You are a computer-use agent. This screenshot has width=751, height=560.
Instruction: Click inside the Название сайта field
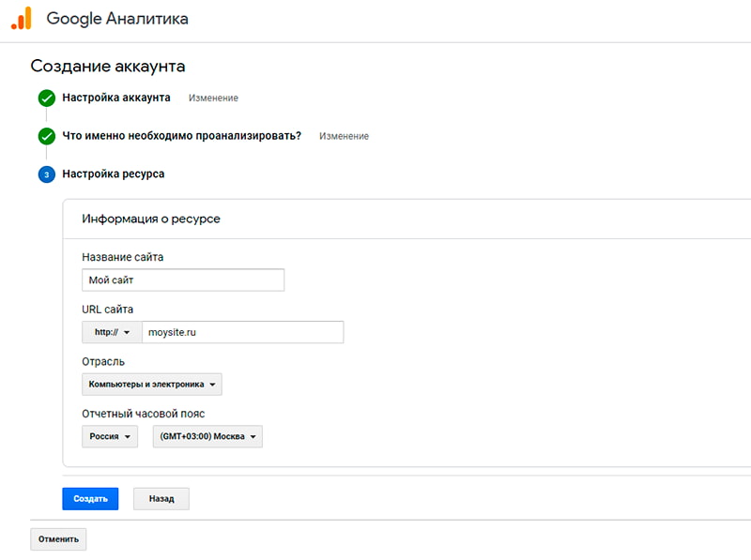(x=183, y=280)
